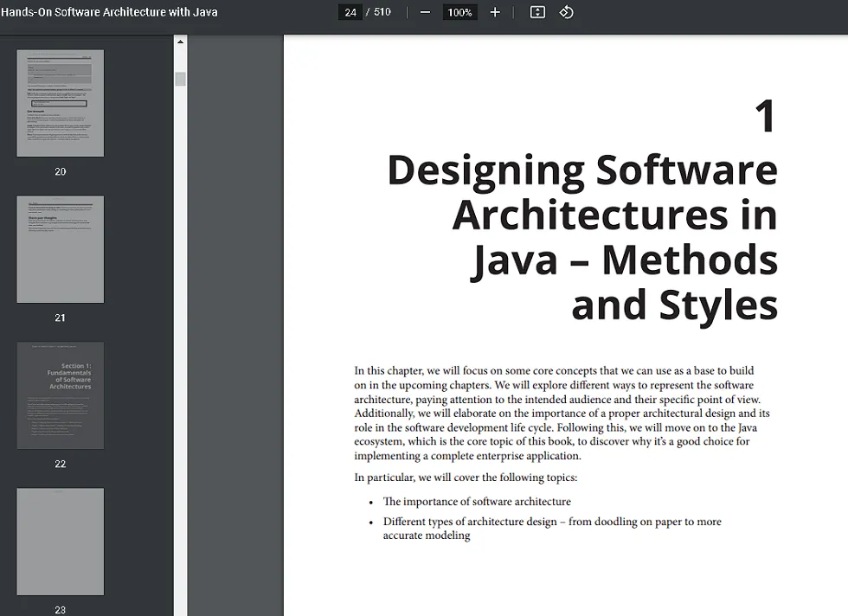Jump to the Section 1 Fundamentals thumbnail

[x=61, y=395]
